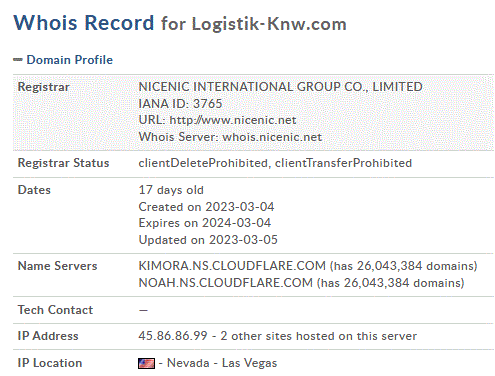This screenshot has width=495, height=376.
Task: Click the Expires on 2024-03-04 date
Action: [205, 223]
